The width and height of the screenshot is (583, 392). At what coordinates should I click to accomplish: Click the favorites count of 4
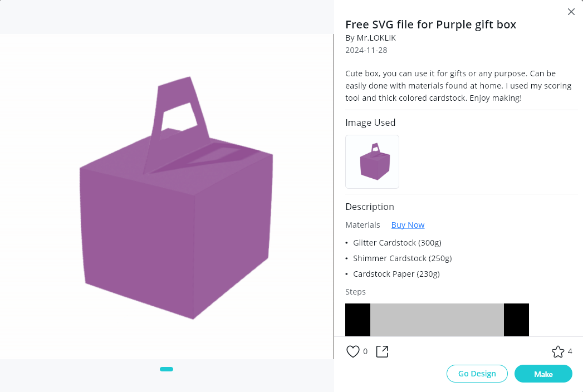point(570,351)
